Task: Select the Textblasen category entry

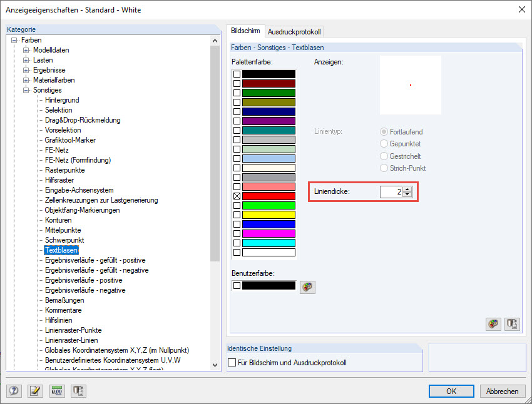Action: (61, 250)
